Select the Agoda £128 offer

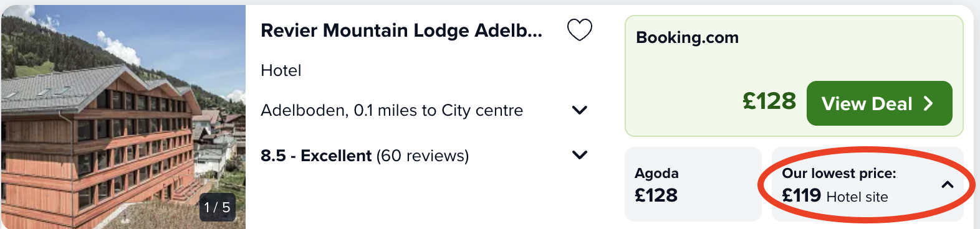coord(693,184)
